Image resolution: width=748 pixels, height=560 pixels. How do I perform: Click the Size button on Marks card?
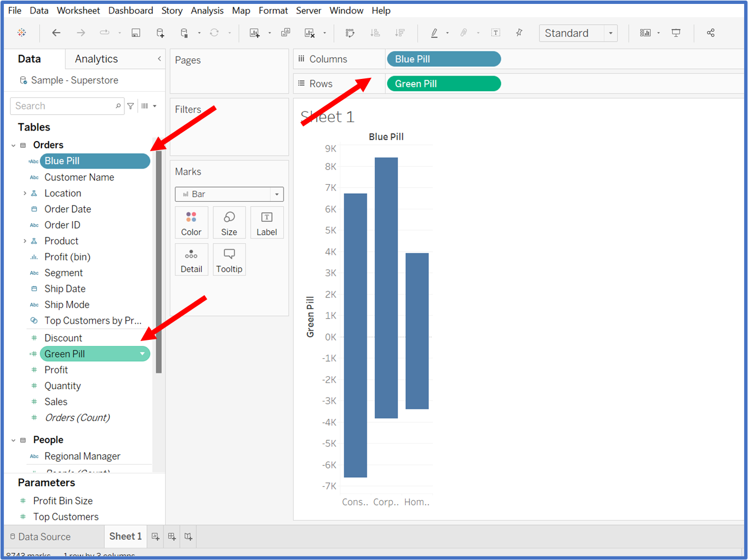[x=229, y=223]
